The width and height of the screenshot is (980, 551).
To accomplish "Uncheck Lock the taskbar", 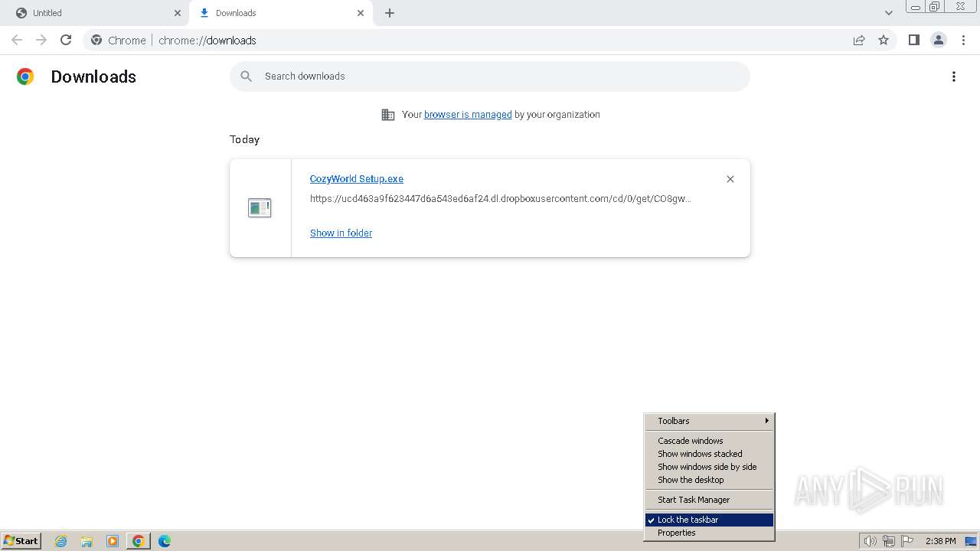I will coord(709,520).
